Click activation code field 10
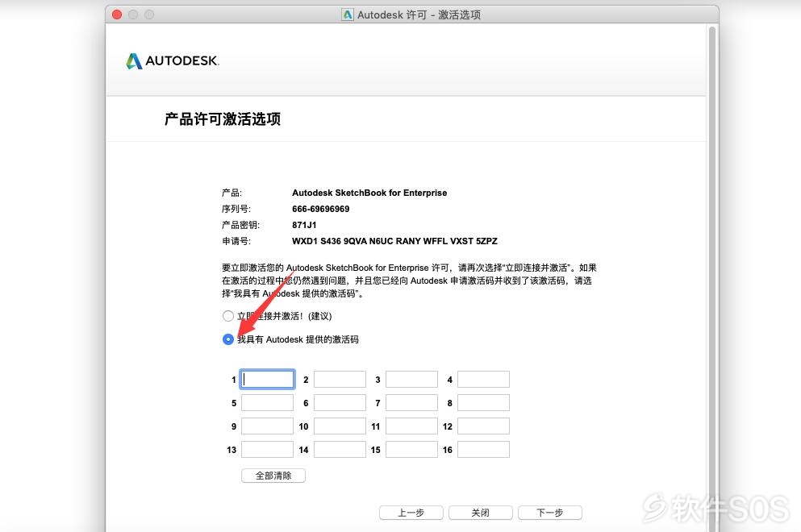 pyautogui.click(x=340, y=426)
